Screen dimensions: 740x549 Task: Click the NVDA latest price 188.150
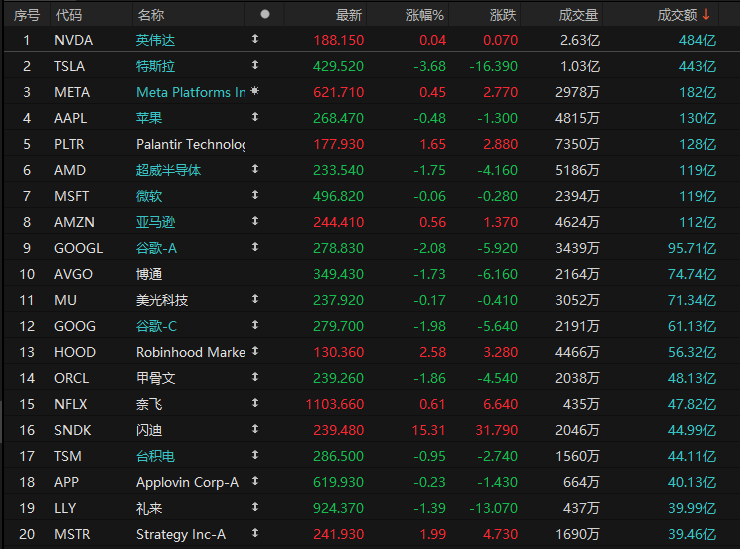click(338, 40)
